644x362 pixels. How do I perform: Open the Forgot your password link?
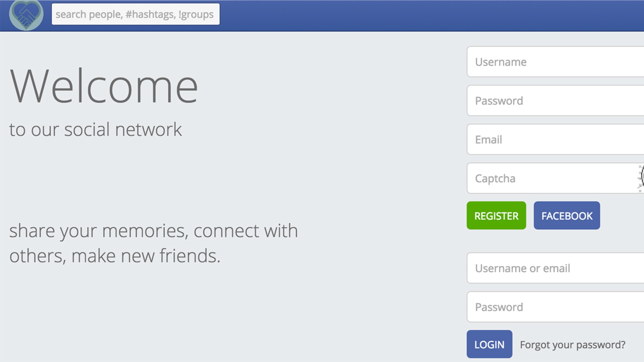[x=572, y=345]
